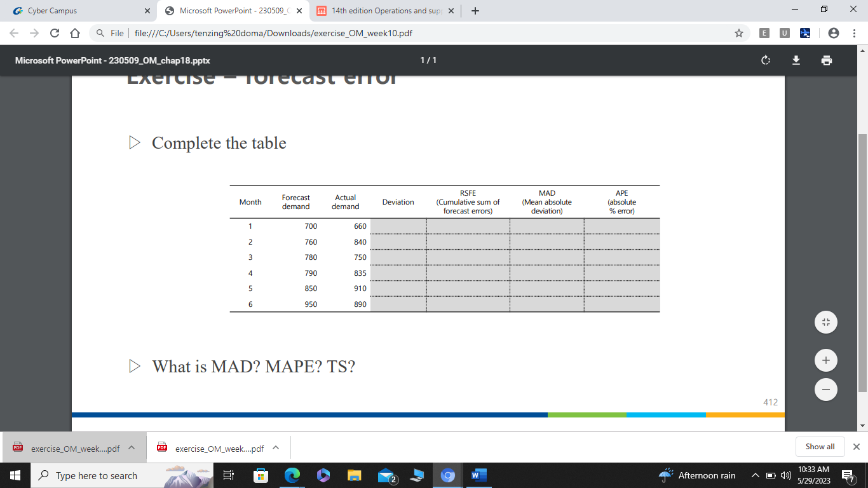Open Task View on the taskbar

(x=228, y=475)
